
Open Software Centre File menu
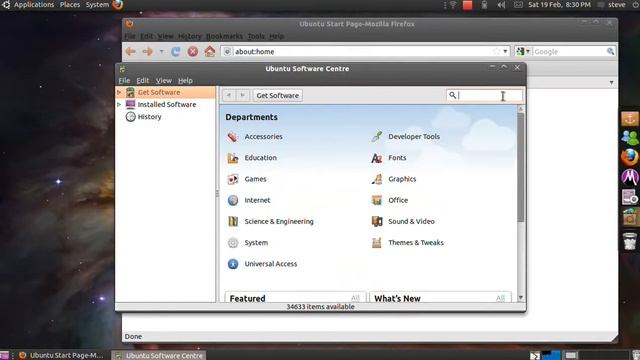point(124,80)
